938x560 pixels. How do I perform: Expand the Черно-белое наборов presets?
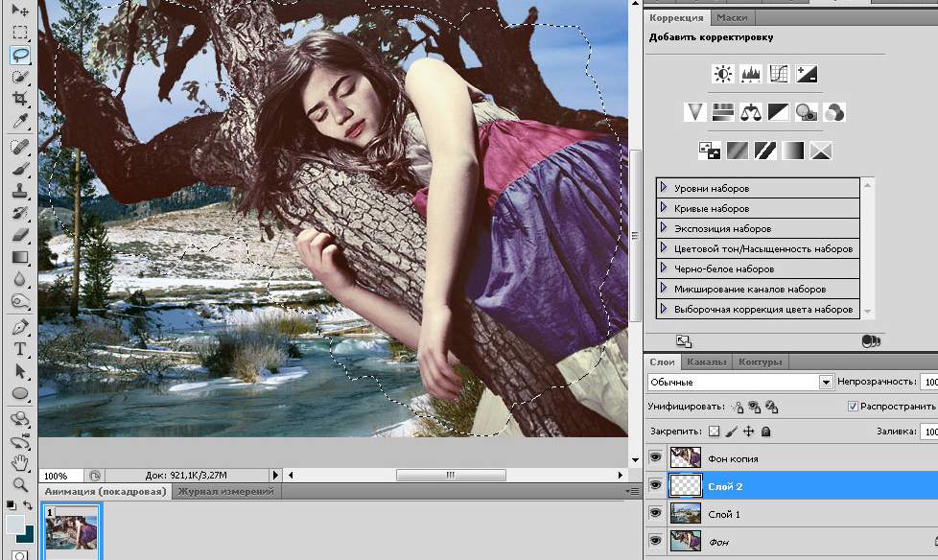pyautogui.click(x=664, y=268)
